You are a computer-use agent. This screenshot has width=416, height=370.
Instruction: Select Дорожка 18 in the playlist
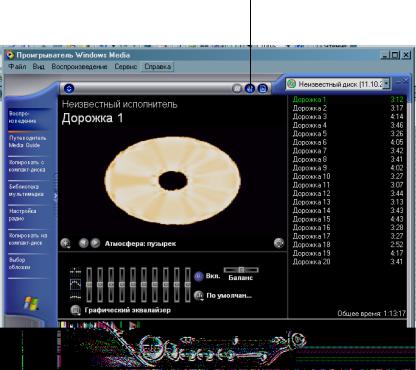[x=348, y=245]
